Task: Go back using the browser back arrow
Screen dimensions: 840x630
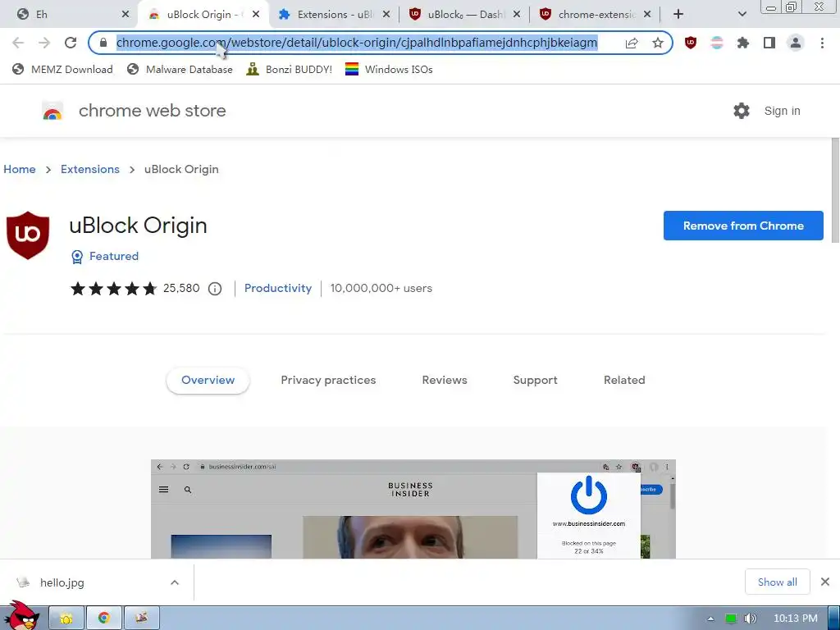Action: pos(18,43)
